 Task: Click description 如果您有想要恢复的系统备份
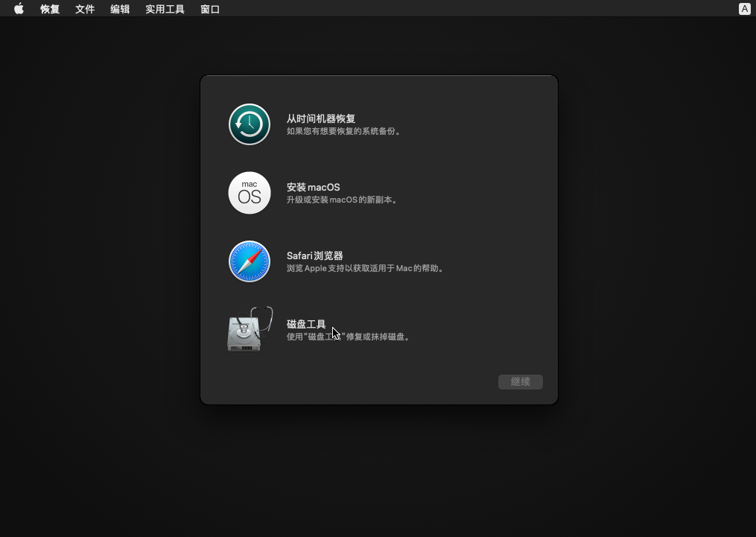(344, 131)
